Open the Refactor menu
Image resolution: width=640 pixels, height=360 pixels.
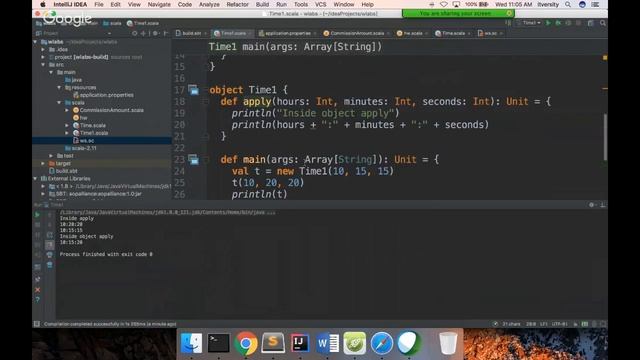click(237, 4)
